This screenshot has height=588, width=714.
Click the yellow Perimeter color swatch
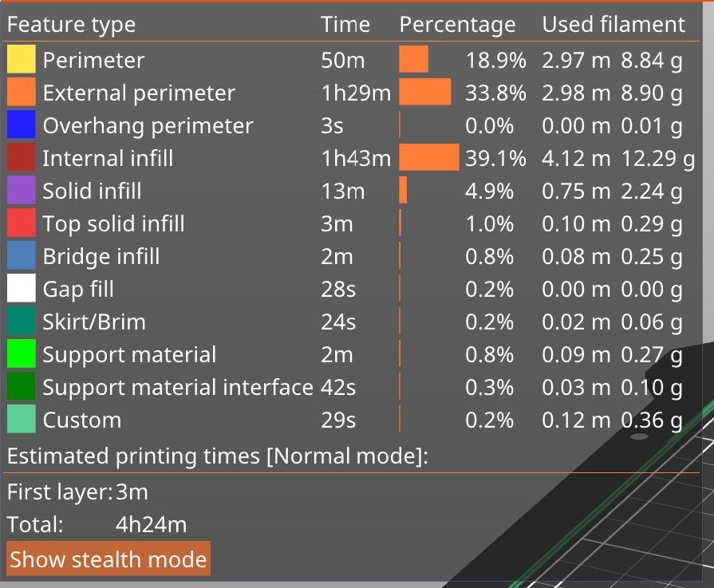[x=22, y=59]
